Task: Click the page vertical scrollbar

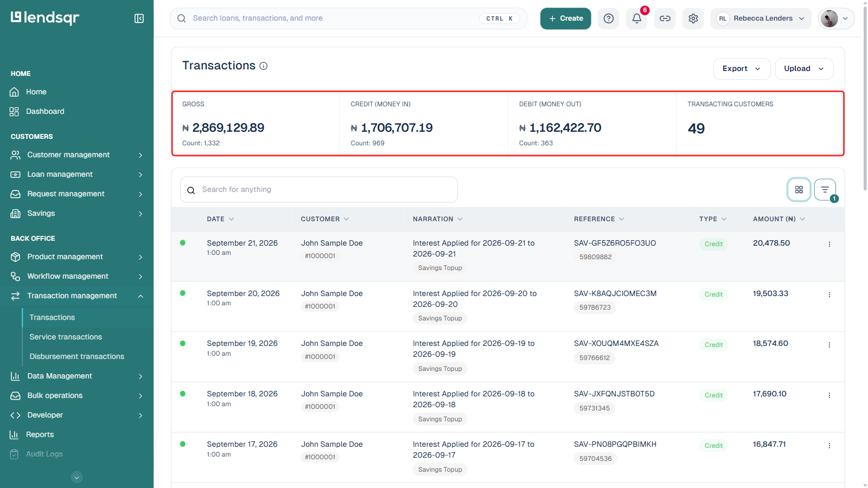Action: pos(865,98)
